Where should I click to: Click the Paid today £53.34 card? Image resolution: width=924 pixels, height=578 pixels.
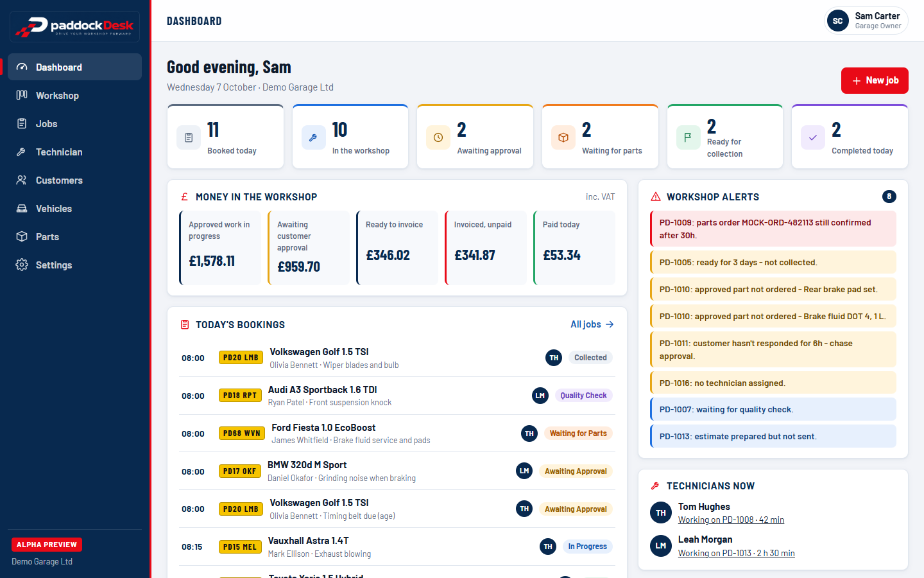[574, 248]
